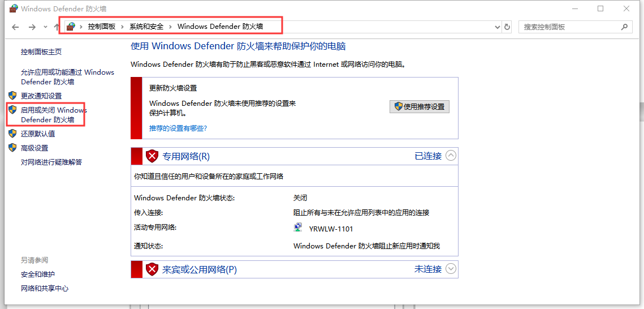Click the refresh icon beside address bar
The image size is (644, 309).
click(507, 27)
